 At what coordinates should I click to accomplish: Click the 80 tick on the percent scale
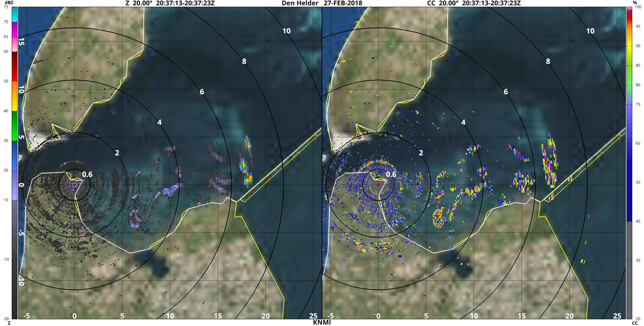[x=638, y=85]
